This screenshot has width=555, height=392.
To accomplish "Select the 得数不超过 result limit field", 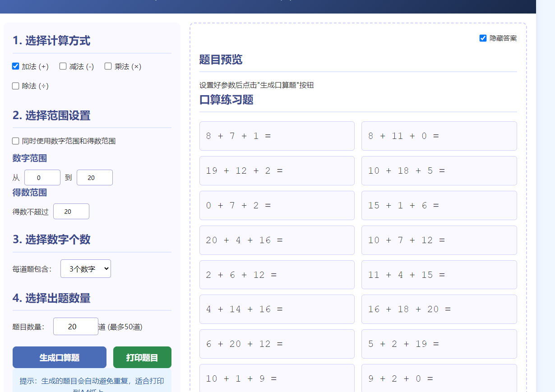I will (x=71, y=212).
